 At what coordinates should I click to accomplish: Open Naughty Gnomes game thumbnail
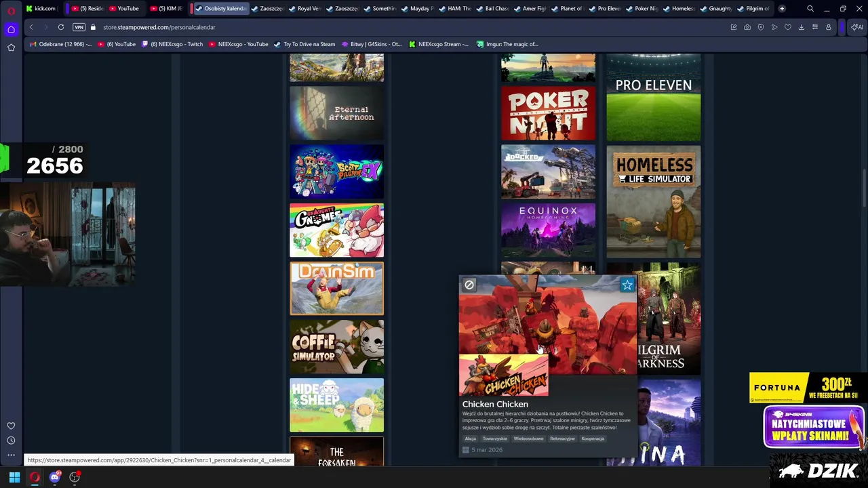click(336, 230)
